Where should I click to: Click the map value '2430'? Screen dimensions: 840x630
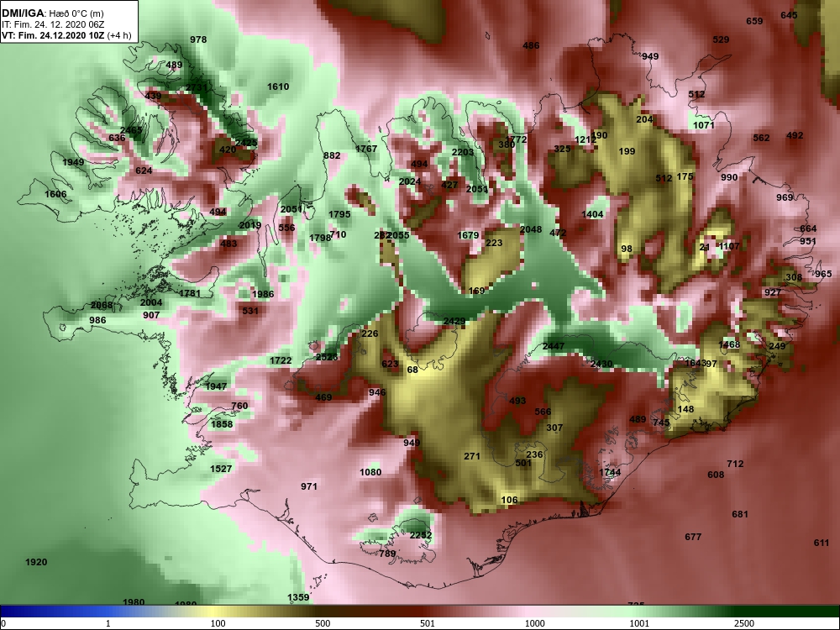(601, 365)
